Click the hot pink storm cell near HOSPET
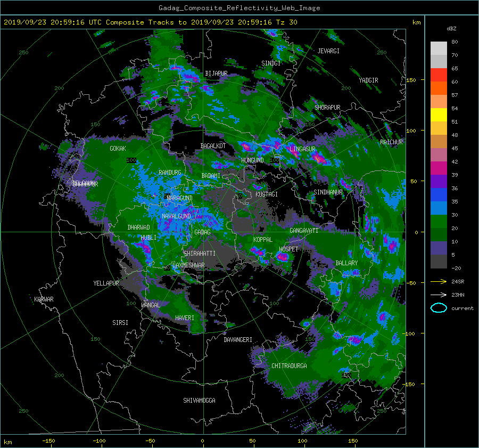Image resolution: width=479 pixels, height=448 pixels. pyautogui.click(x=282, y=257)
